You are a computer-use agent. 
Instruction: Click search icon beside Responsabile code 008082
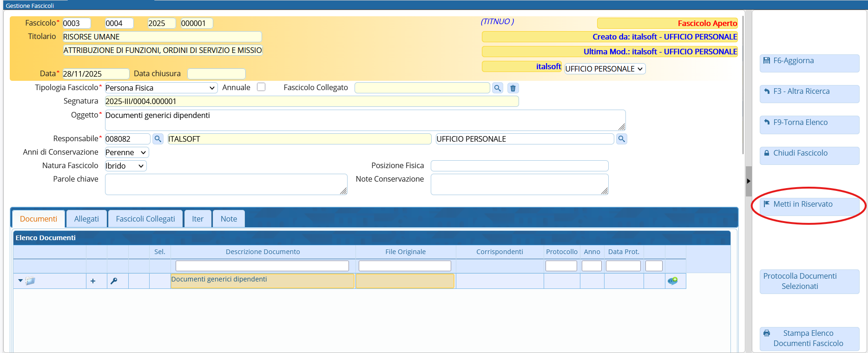pos(158,139)
